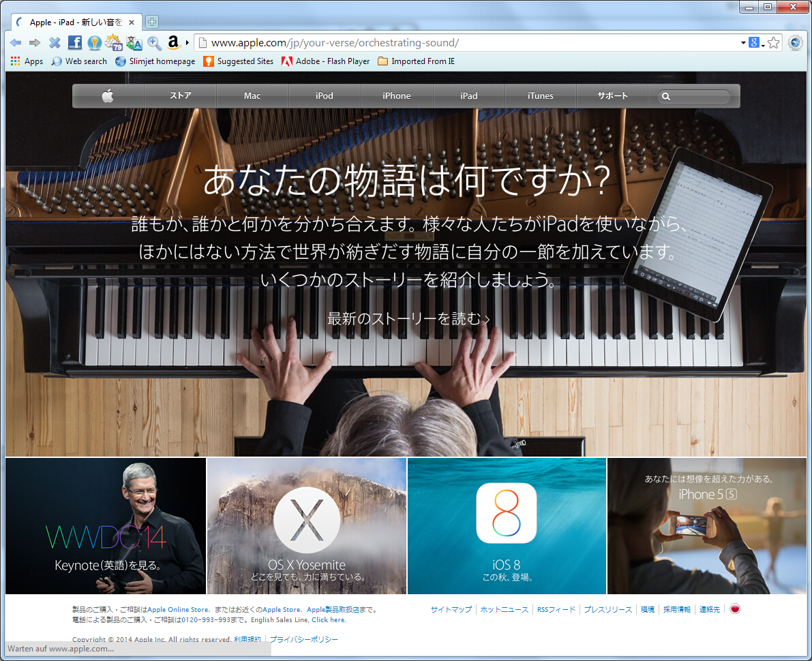Open the OS X Yosemite promo tile
Image resolution: width=812 pixels, height=661 pixels.
(307, 526)
